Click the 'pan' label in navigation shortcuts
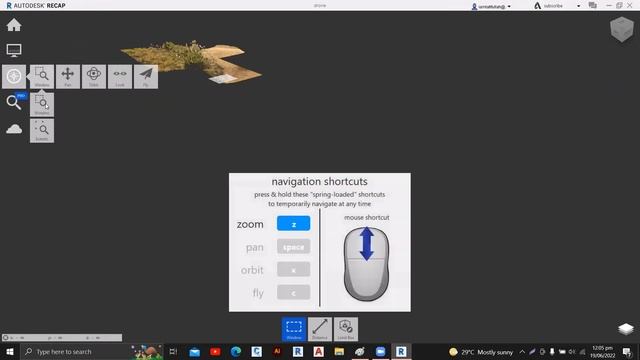 [x=255, y=247]
